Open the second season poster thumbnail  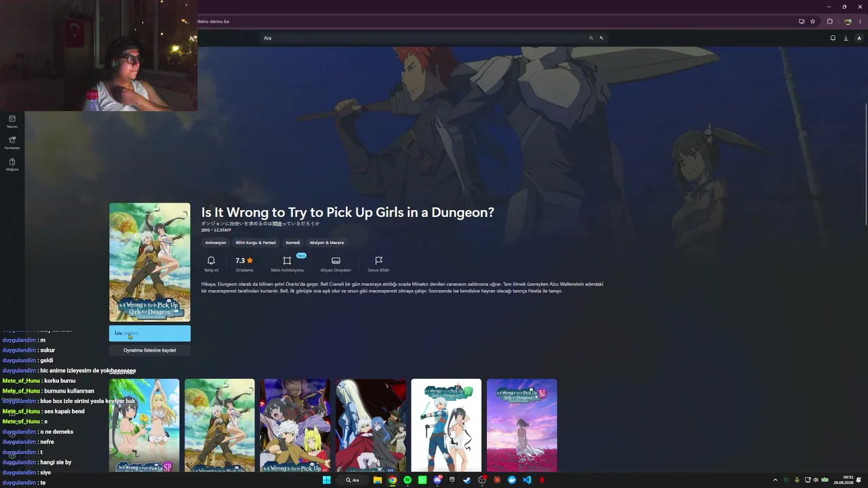click(x=220, y=425)
